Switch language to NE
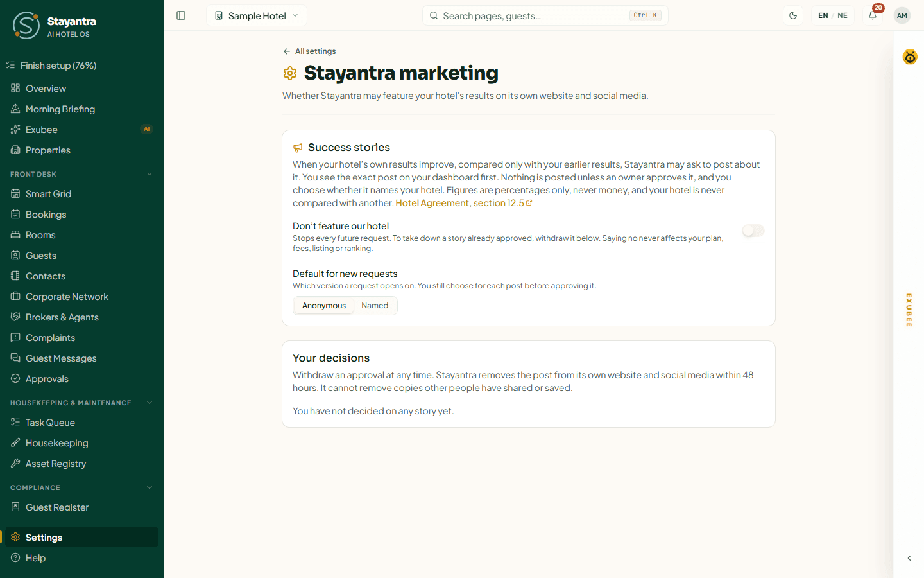Screen dimensions: 924x578 click(x=843, y=15)
